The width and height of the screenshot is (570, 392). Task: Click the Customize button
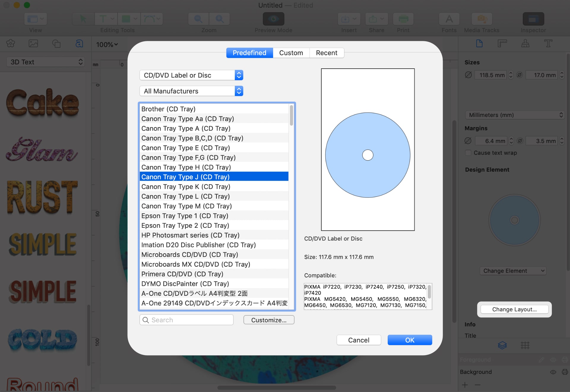coord(269,320)
